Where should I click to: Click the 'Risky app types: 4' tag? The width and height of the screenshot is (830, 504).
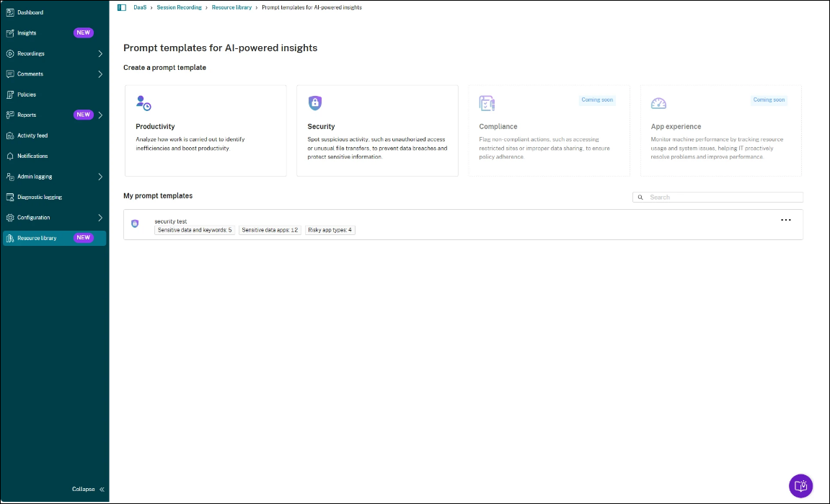click(x=330, y=230)
